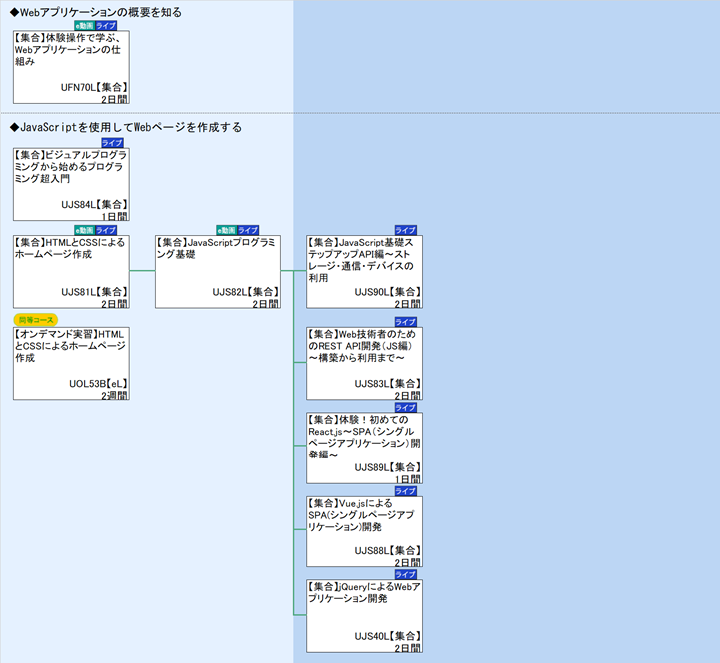Viewport: 720px width, 663px height.
Task: Open the UJS88L Vue.js SPA course box
Action: [x=365, y=531]
